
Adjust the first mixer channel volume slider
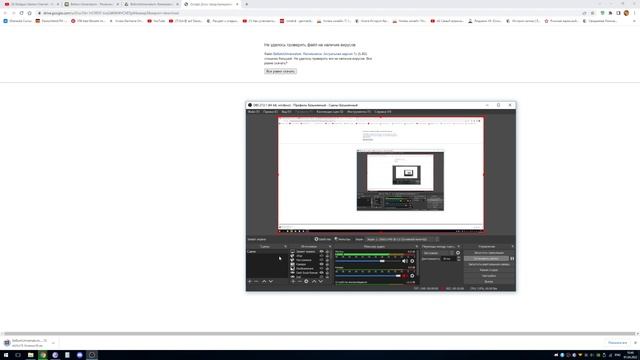coord(369,261)
